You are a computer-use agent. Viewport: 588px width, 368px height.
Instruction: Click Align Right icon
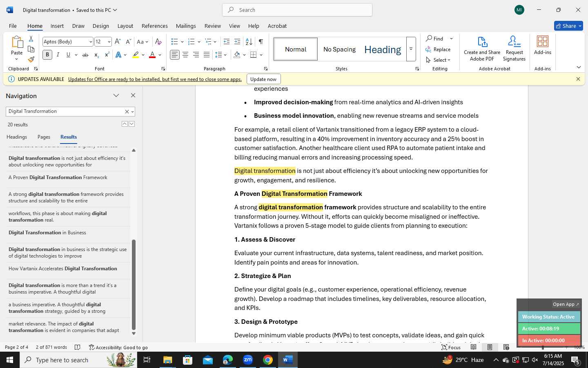(x=196, y=55)
